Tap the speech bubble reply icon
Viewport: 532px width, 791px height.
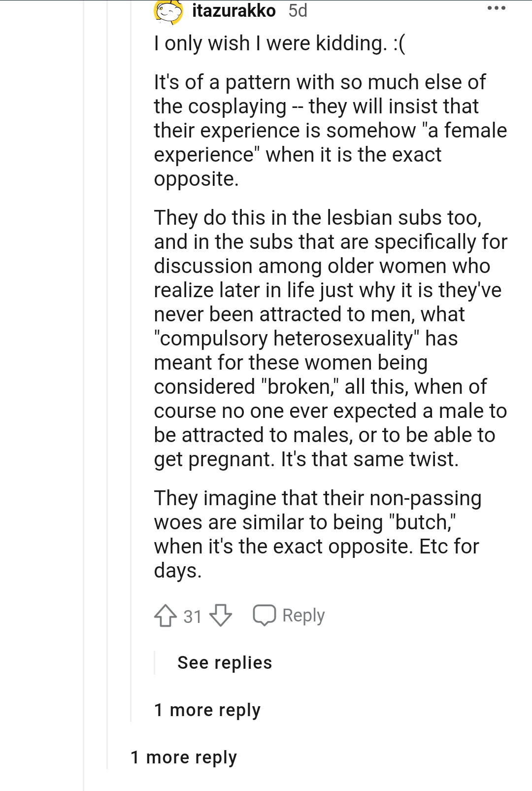coord(265,615)
